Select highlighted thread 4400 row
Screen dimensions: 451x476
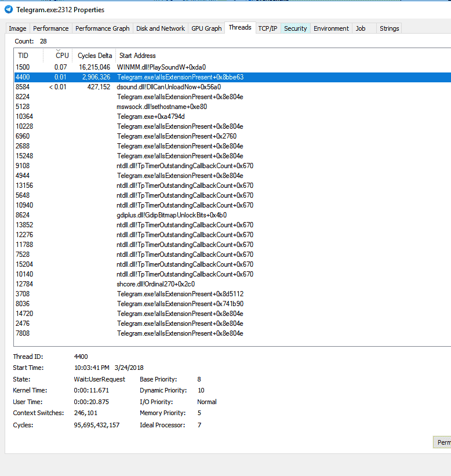pos(232,77)
